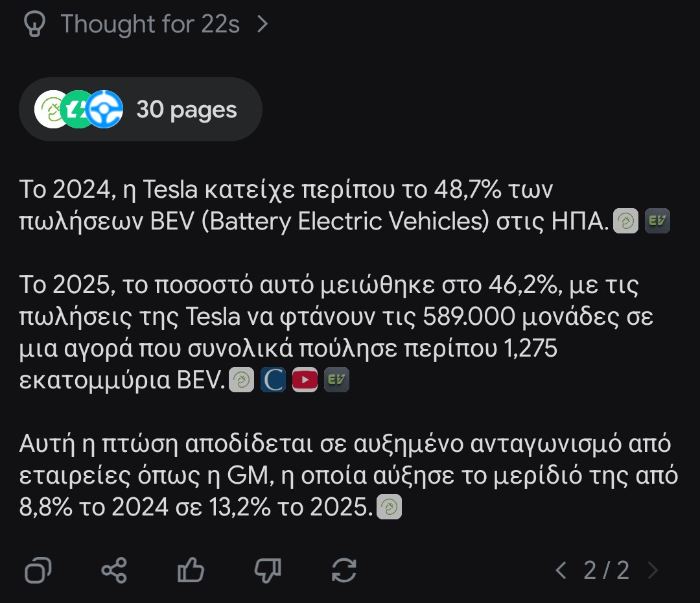This screenshot has width=700, height=603.
Task: Open the plug citation after "στις ΗΠΑ."
Action: [625, 221]
